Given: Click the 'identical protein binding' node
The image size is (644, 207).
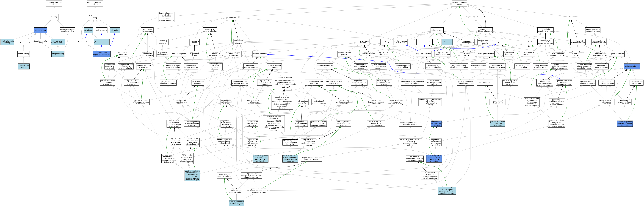Looking at the screenshot, I should pyautogui.click(x=8, y=42).
